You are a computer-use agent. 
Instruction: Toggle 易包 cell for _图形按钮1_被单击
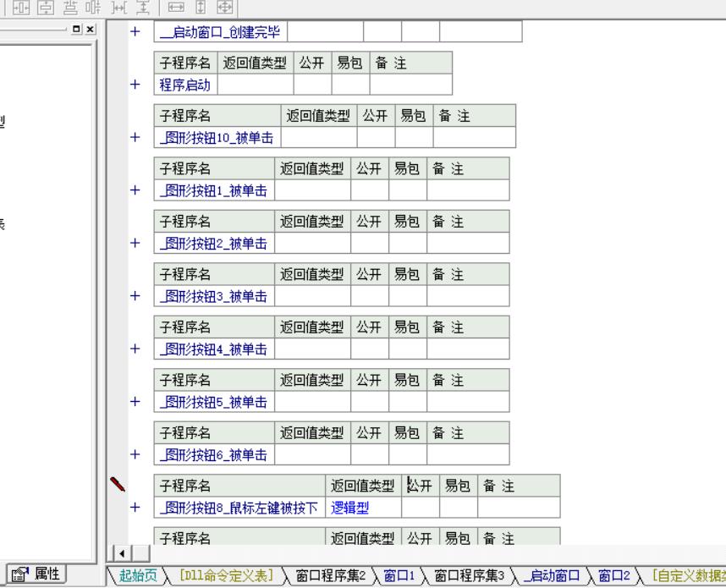click(407, 191)
